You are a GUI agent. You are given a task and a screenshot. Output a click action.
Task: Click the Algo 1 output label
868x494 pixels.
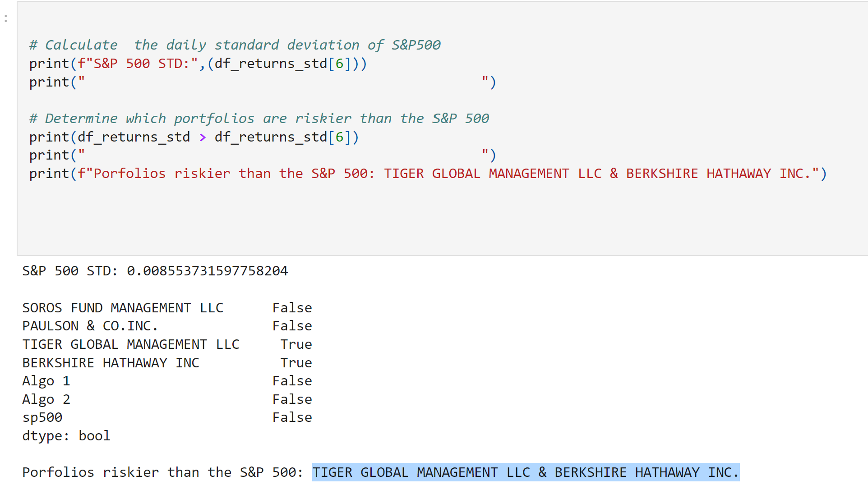click(46, 381)
